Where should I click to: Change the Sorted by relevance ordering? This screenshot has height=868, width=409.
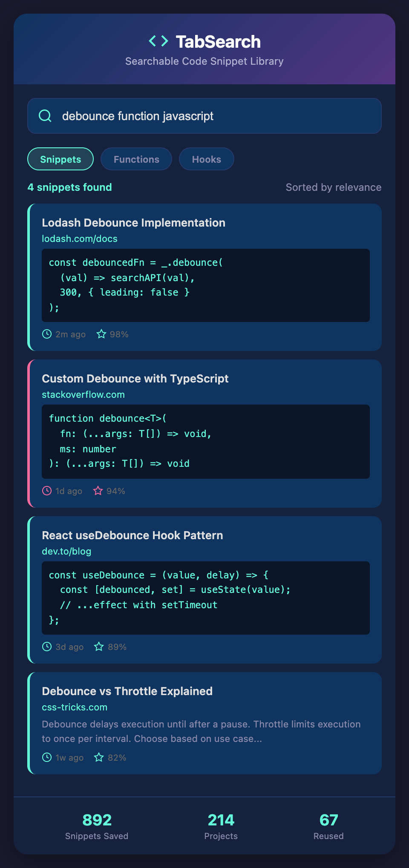point(333,187)
